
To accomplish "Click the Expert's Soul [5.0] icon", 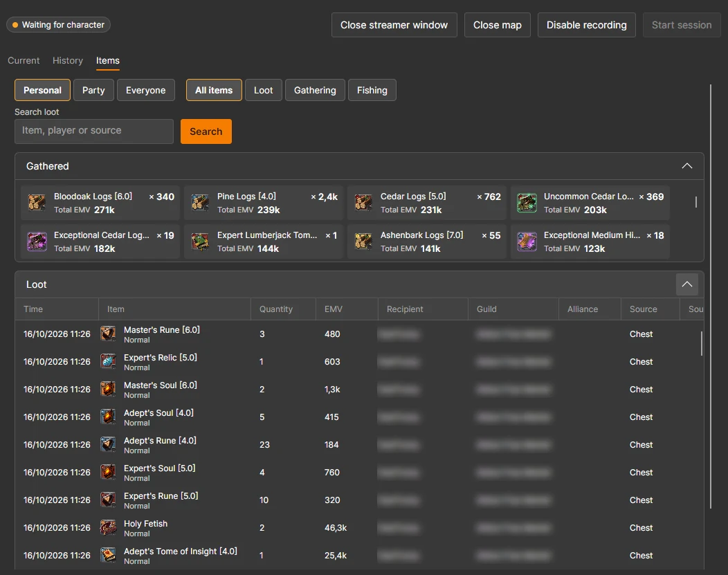I will coord(108,472).
